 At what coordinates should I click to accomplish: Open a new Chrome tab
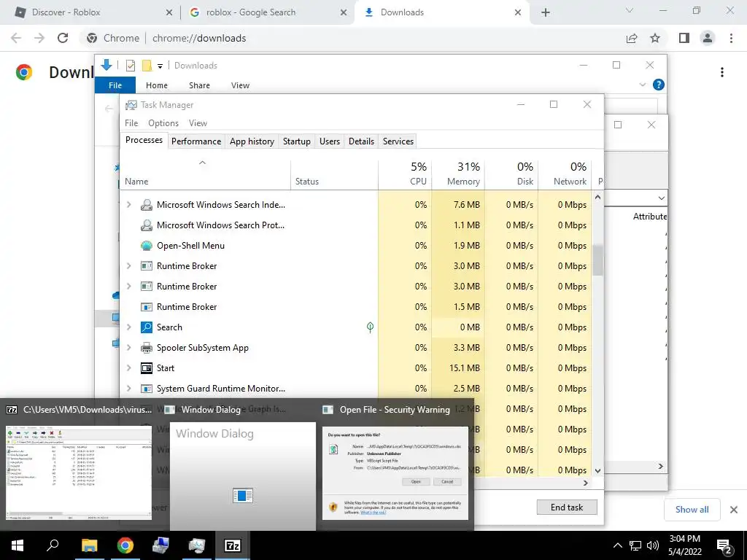[x=546, y=12]
